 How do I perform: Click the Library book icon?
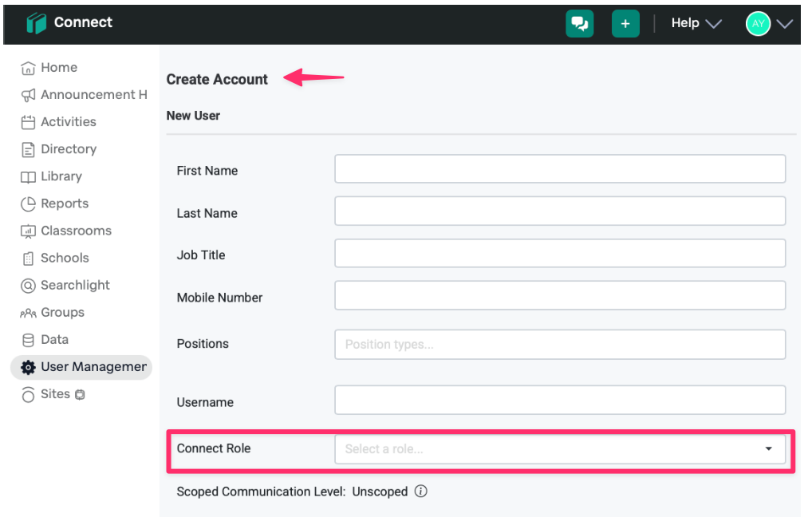(28, 177)
